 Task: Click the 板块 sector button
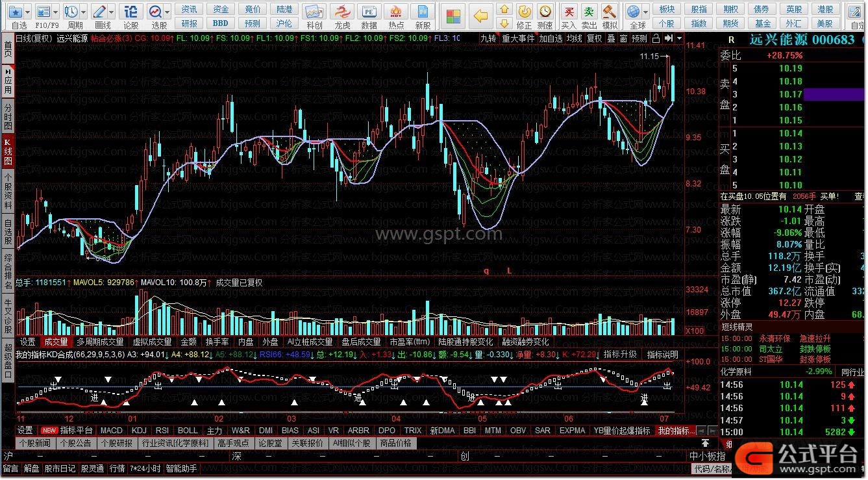pyautogui.click(x=667, y=10)
